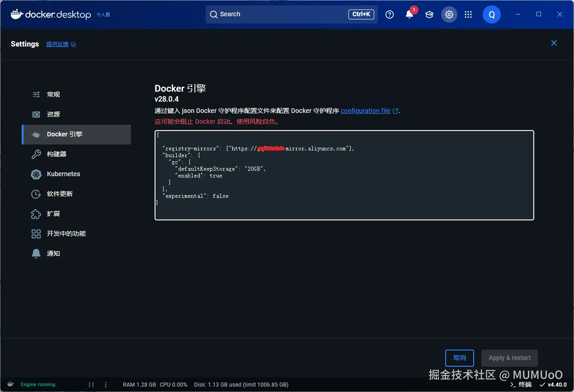The width and height of the screenshot is (574, 392).
Task: Click the Settings gear icon in header
Action: click(x=449, y=14)
